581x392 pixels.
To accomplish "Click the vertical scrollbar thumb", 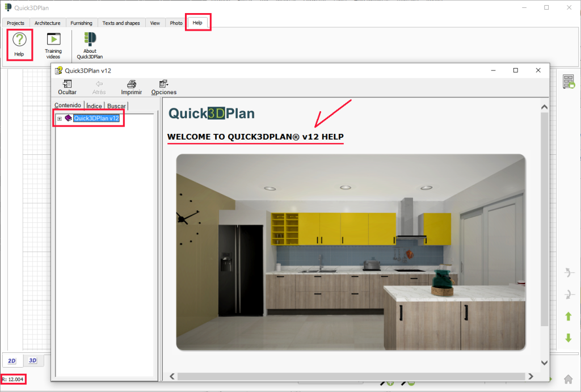I will (x=544, y=219).
